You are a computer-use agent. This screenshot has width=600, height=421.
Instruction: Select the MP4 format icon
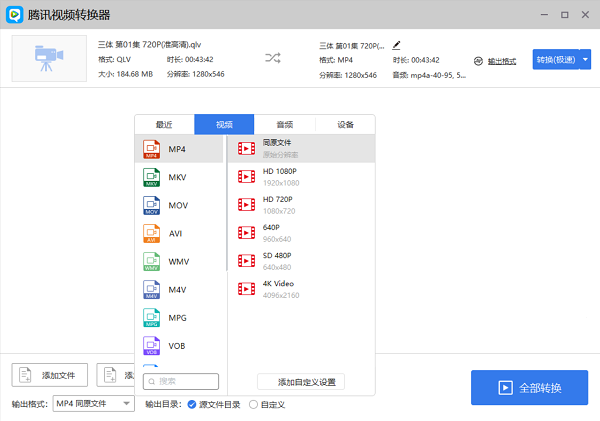[x=151, y=149]
